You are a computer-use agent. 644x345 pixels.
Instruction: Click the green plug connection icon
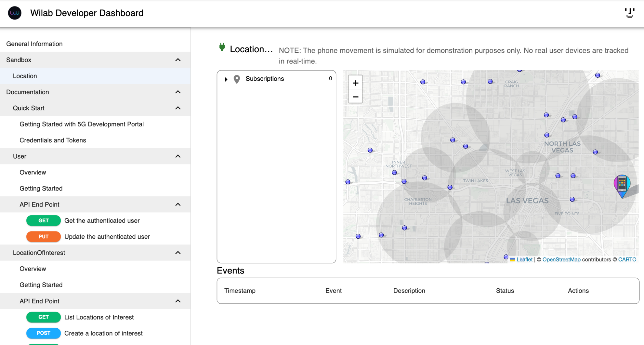[x=222, y=47]
